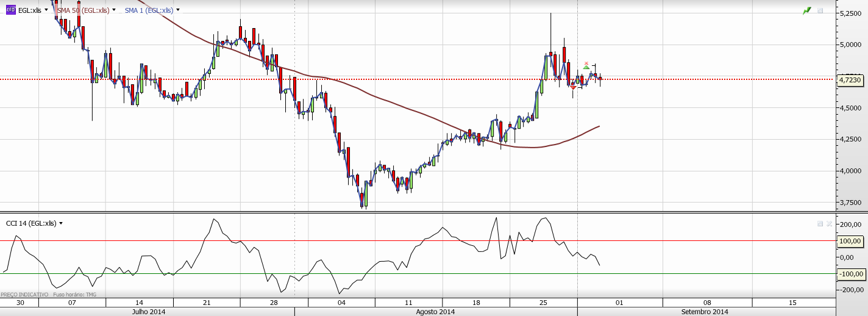
Task: Click the Setembro 2014 month label
Action: tap(705, 312)
